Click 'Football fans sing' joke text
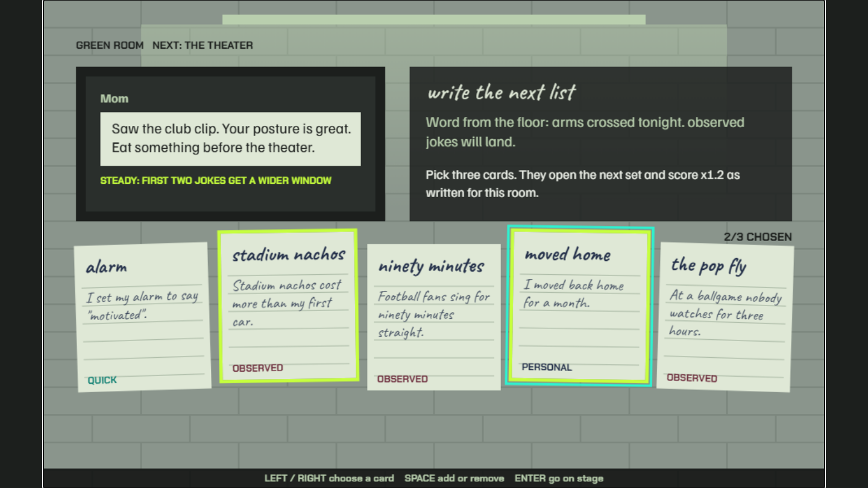Viewport: 868px width, 488px height. tap(434, 314)
